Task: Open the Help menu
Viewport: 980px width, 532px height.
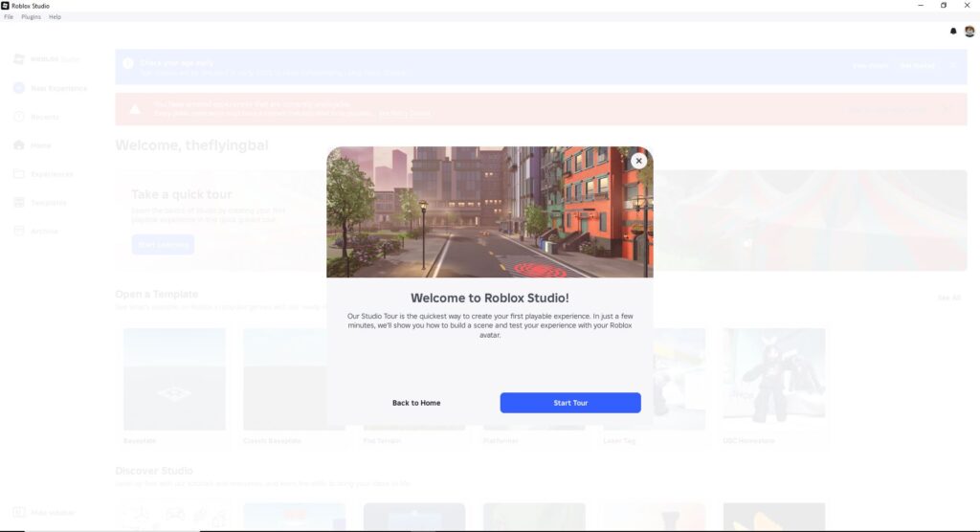Action: pos(55,17)
